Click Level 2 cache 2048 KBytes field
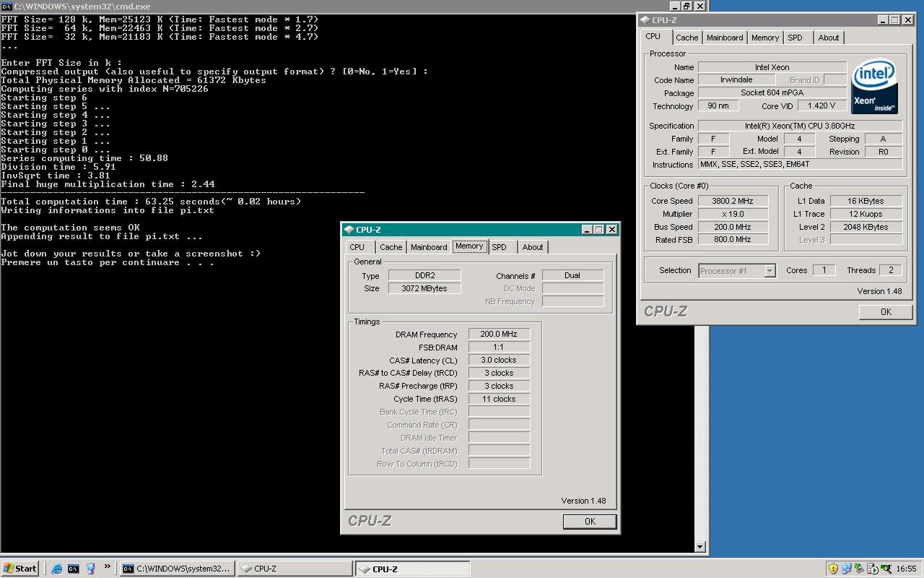924x578 pixels. tap(866, 227)
